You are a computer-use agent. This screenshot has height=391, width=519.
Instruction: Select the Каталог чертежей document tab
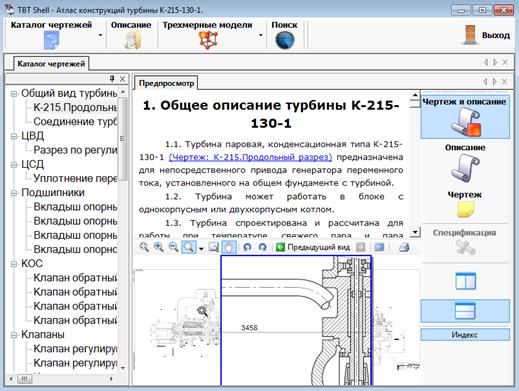(51, 64)
